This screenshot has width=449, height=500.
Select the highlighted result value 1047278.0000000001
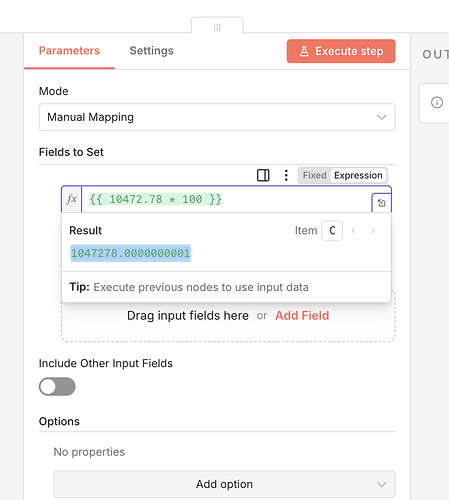(130, 253)
